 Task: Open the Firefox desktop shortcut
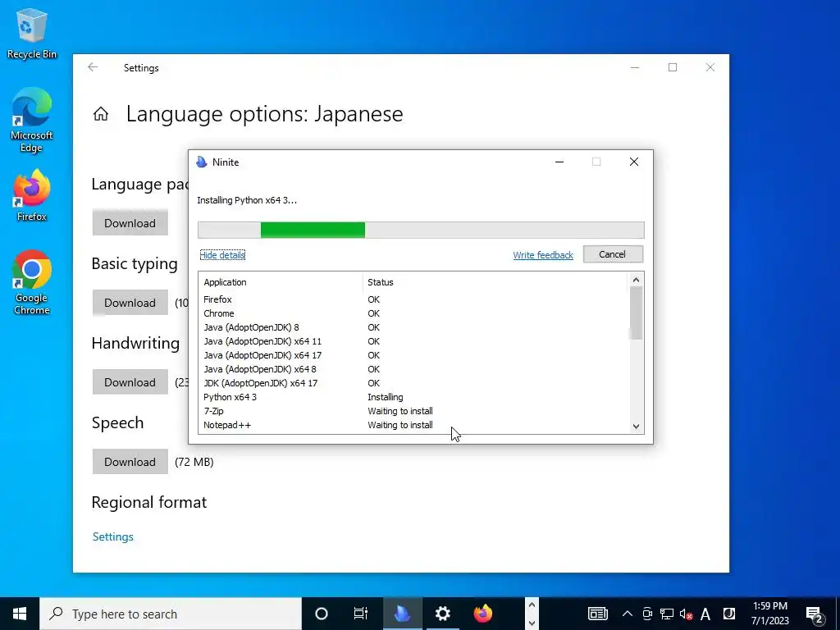click(32, 195)
